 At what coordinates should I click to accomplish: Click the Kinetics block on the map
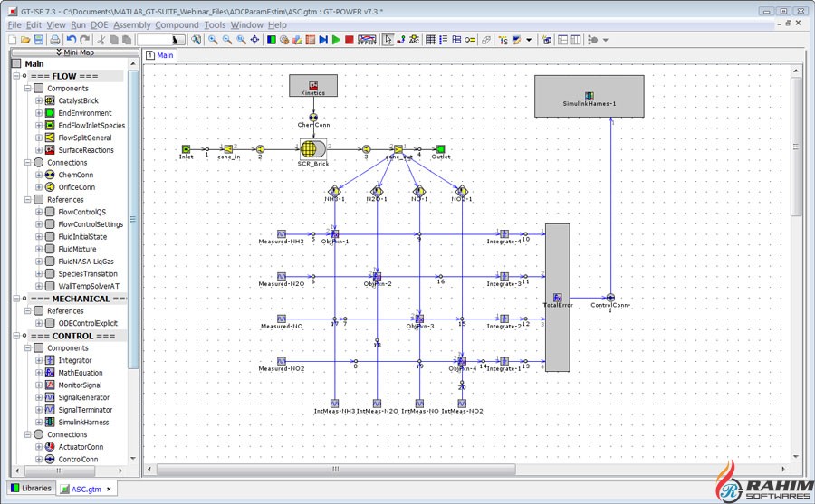[x=312, y=86]
